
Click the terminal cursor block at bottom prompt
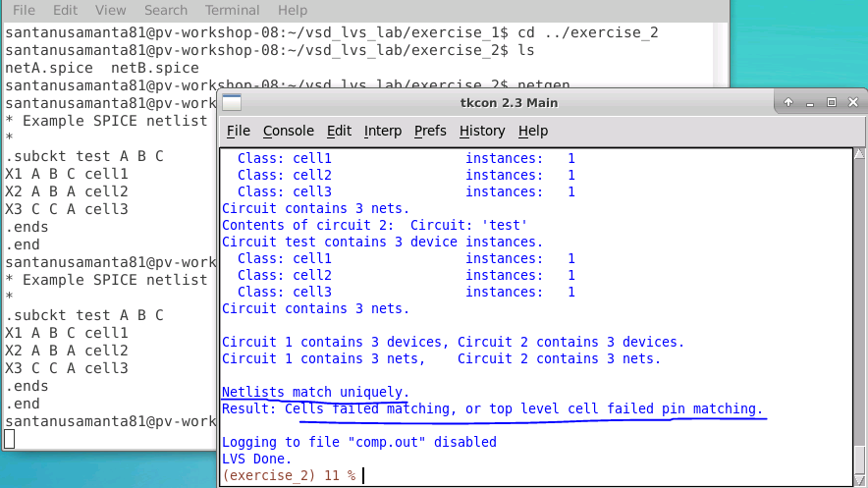point(10,439)
